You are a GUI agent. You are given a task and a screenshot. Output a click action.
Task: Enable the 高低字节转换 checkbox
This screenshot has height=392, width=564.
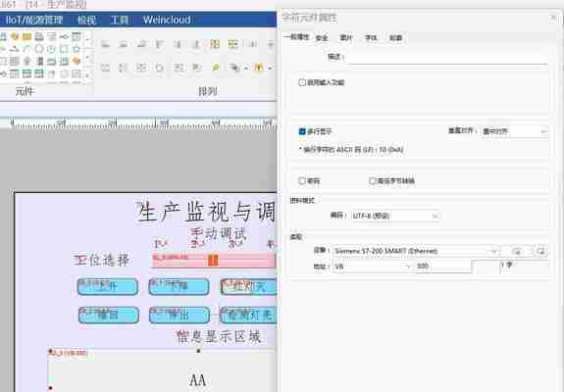[373, 180]
